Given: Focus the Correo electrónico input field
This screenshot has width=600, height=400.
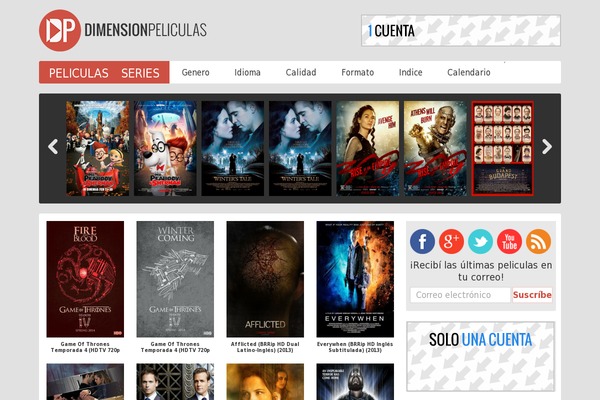Looking at the screenshot, I should (460, 295).
